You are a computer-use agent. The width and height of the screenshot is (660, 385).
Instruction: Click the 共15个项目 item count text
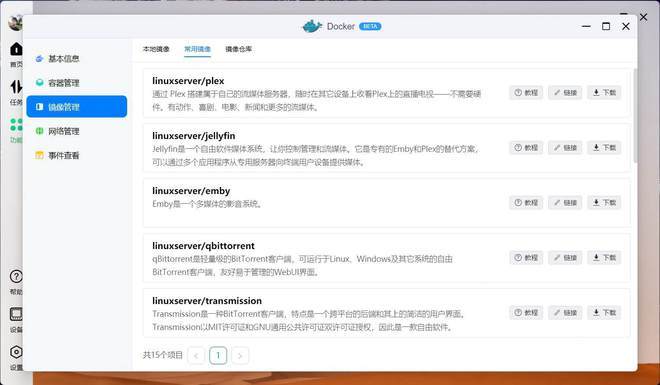pyautogui.click(x=162, y=355)
